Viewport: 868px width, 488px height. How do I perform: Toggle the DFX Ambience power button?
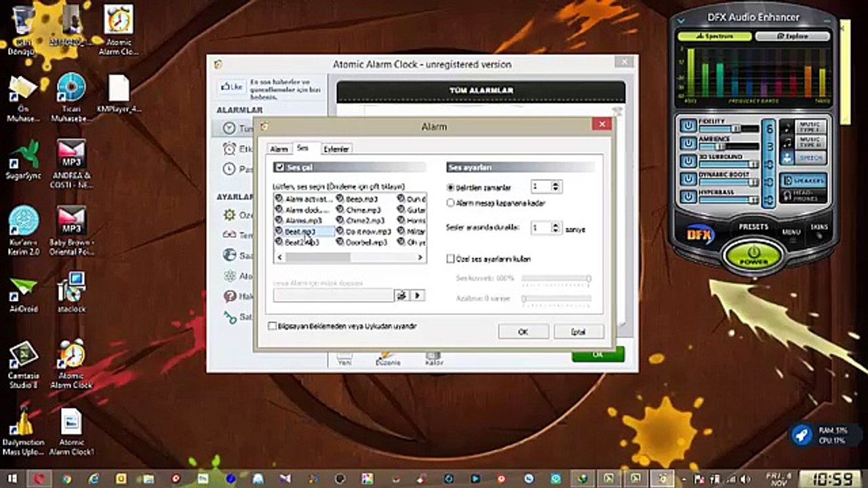pyautogui.click(x=689, y=144)
